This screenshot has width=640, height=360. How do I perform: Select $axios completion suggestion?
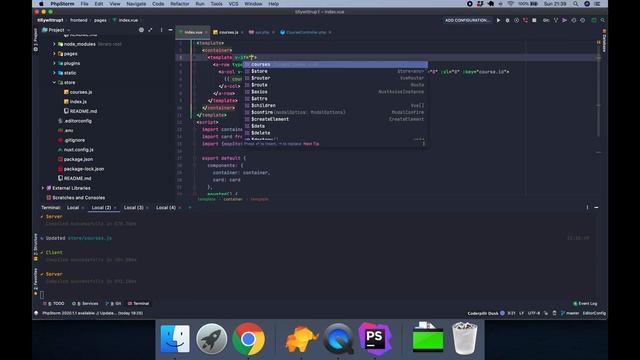click(336, 92)
